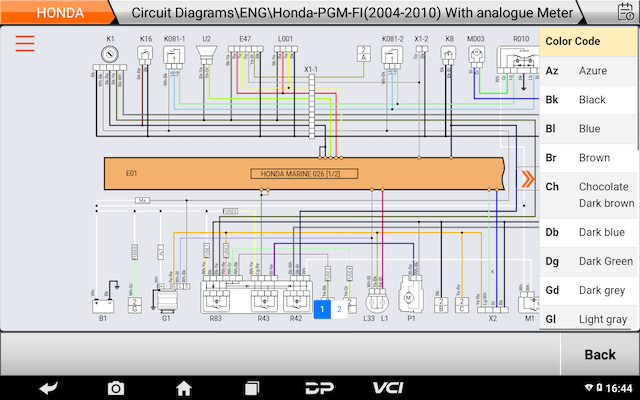Select the E47 connector
640x400 pixels.
click(x=245, y=49)
